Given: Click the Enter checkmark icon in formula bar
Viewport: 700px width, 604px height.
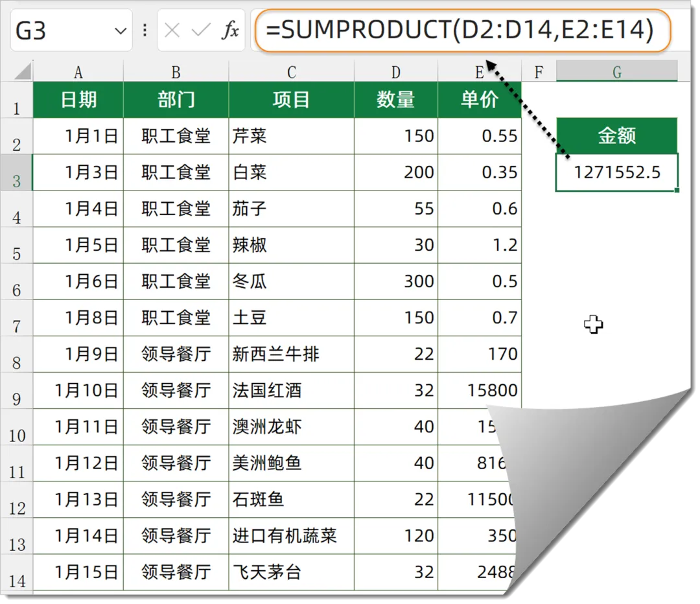Looking at the screenshot, I should 202,30.
